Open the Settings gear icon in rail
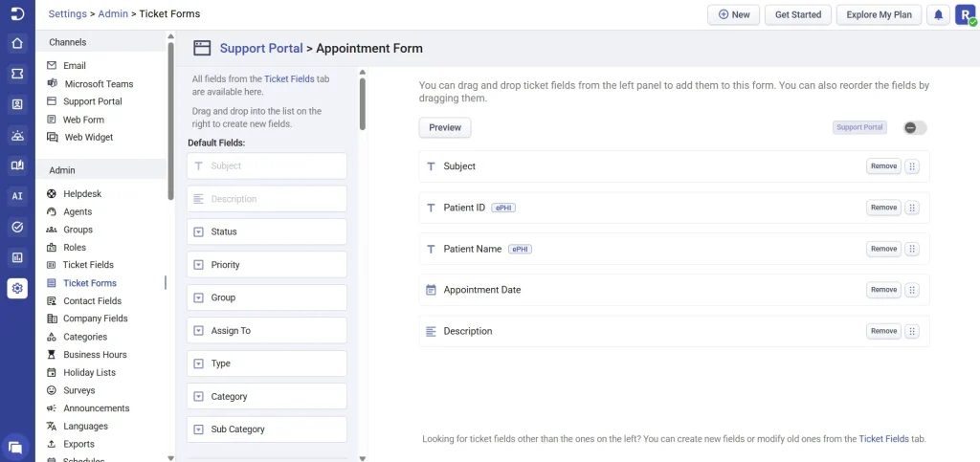The height and width of the screenshot is (462, 980). (x=17, y=288)
